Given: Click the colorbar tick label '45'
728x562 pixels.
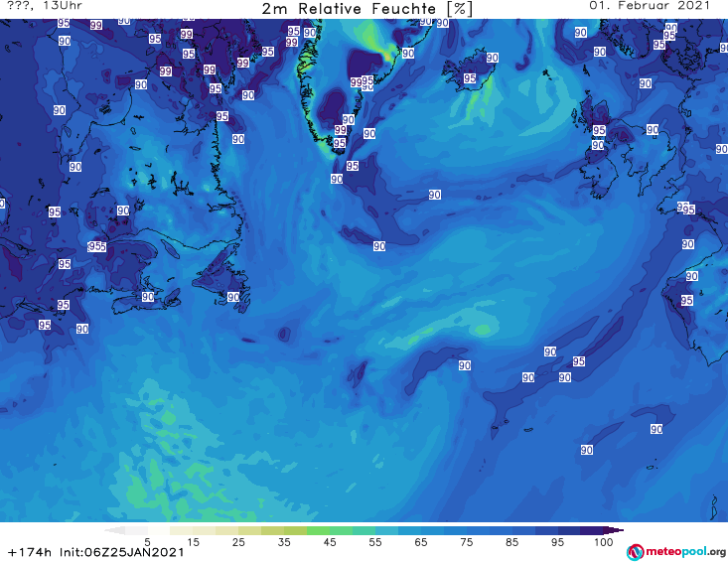Looking at the screenshot, I should click(330, 542).
